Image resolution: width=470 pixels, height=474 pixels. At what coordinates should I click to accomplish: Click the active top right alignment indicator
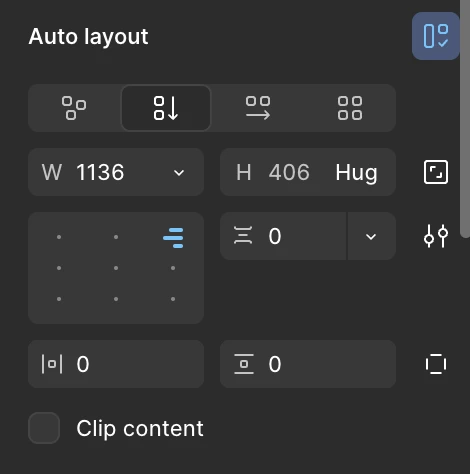coord(173,238)
